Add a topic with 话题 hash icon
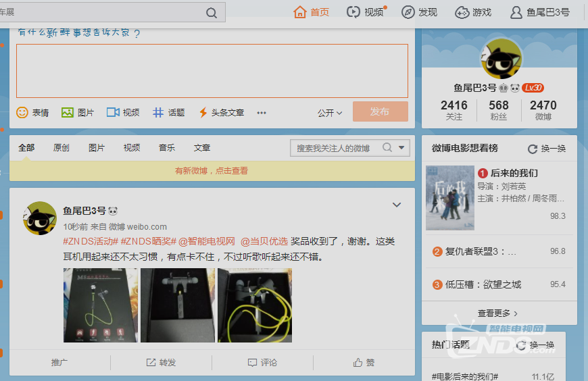Viewport: 588px width, 381px height. click(x=158, y=112)
